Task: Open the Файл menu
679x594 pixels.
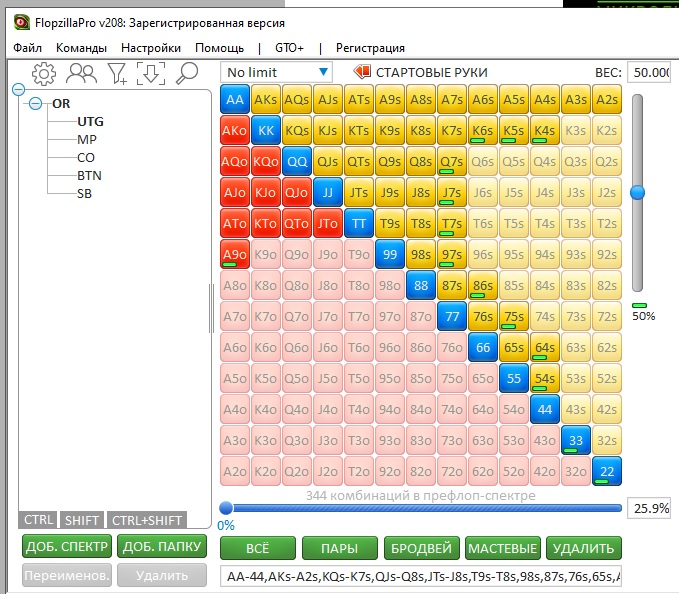Action: (27, 48)
